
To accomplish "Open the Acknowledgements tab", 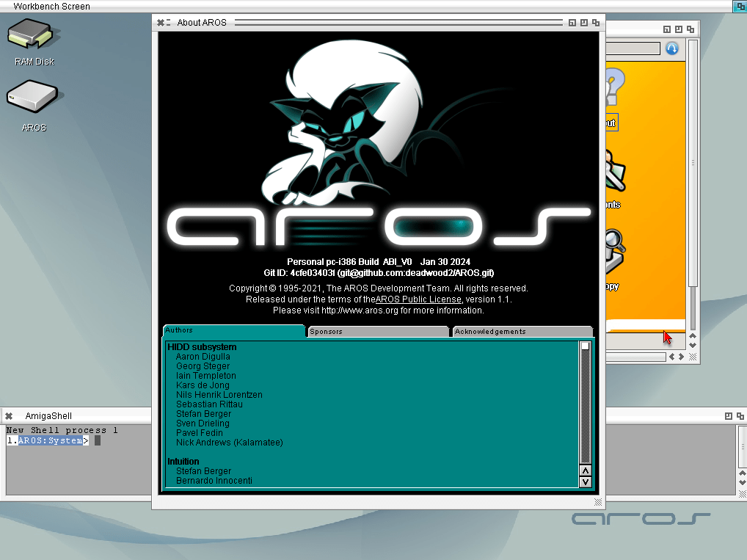I will (x=522, y=331).
